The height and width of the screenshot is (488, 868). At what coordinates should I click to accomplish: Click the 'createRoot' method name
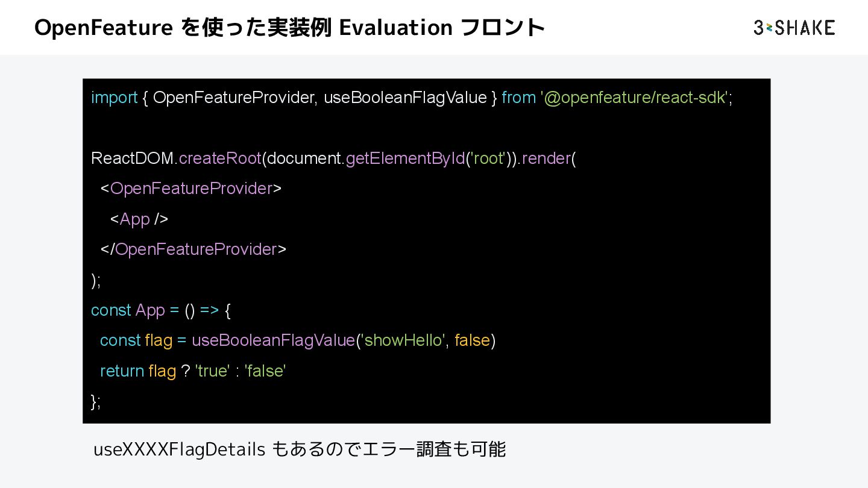click(x=220, y=158)
